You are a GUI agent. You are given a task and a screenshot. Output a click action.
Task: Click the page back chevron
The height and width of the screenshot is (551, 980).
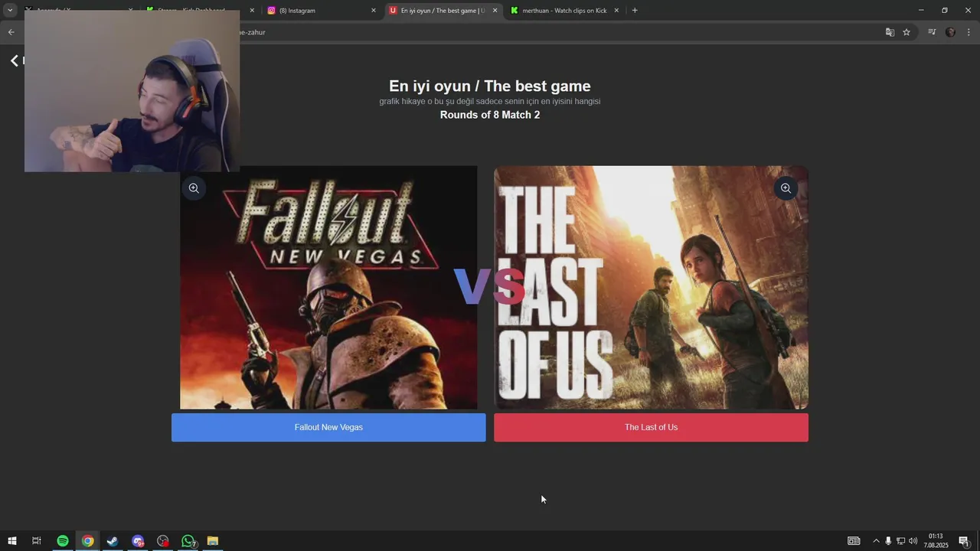14,60
